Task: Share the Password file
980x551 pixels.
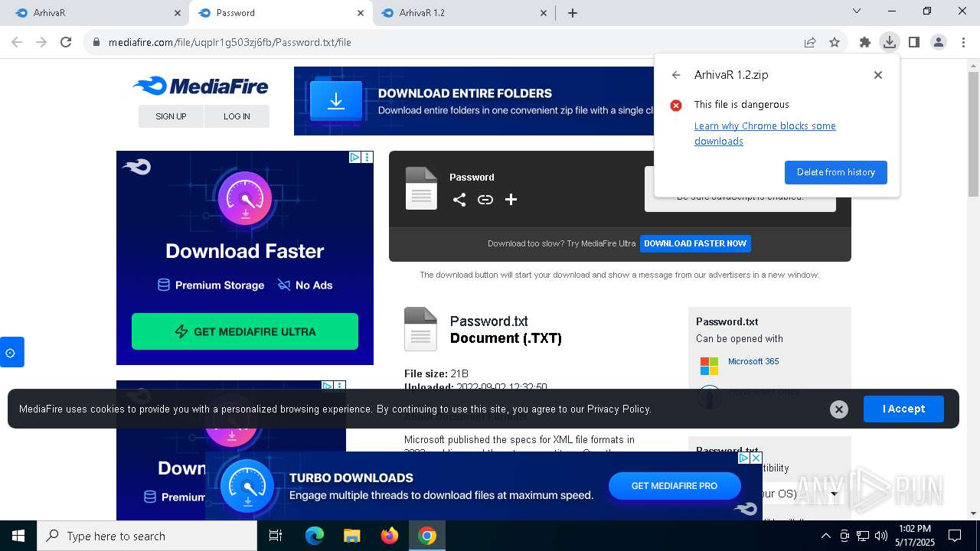Action: [x=459, y=200]
